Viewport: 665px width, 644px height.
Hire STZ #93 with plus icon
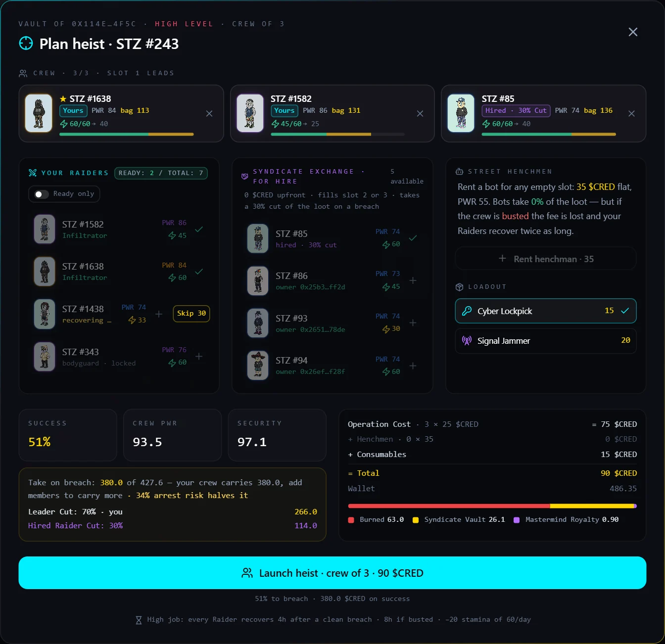pos(413,323)
